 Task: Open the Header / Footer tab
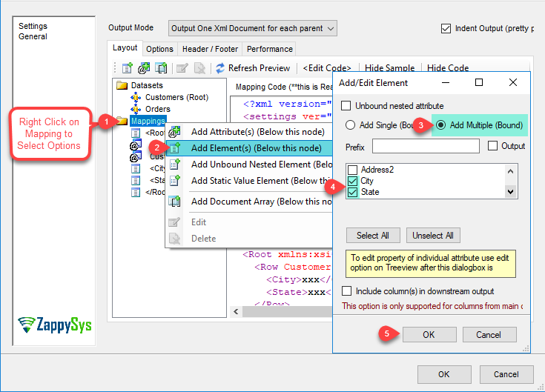pyautogui.click(x=210, y=49)
